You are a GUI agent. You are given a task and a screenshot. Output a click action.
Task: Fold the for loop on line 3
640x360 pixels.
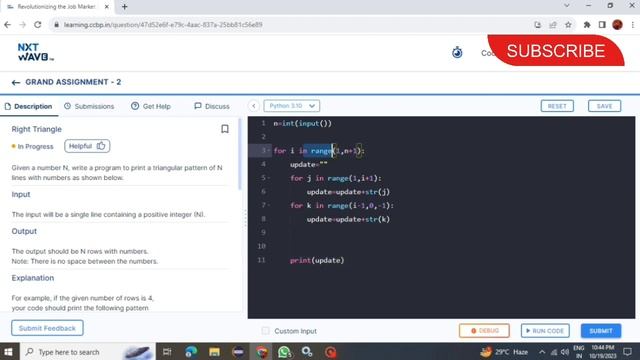tap(269, 150)
